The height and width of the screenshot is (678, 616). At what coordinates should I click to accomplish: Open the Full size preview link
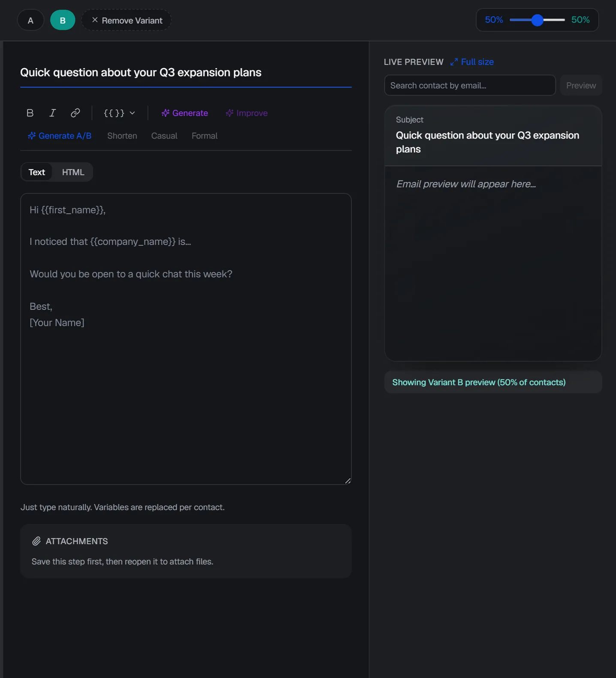click(472, 62)
